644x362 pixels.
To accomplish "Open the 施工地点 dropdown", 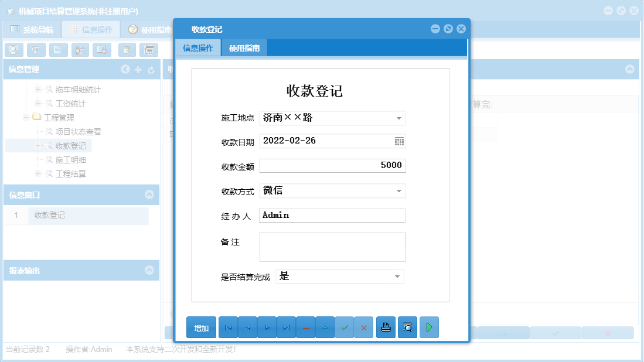I will tap(399, 118).
